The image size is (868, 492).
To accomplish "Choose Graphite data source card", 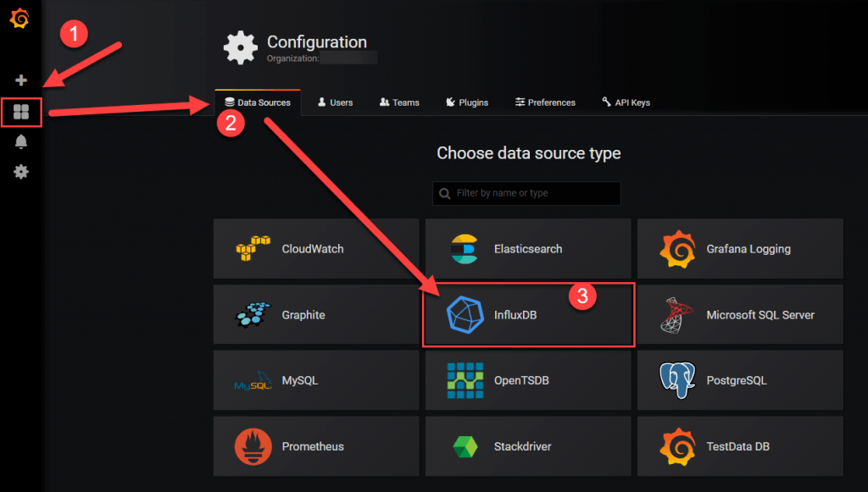I will point(316,314).
